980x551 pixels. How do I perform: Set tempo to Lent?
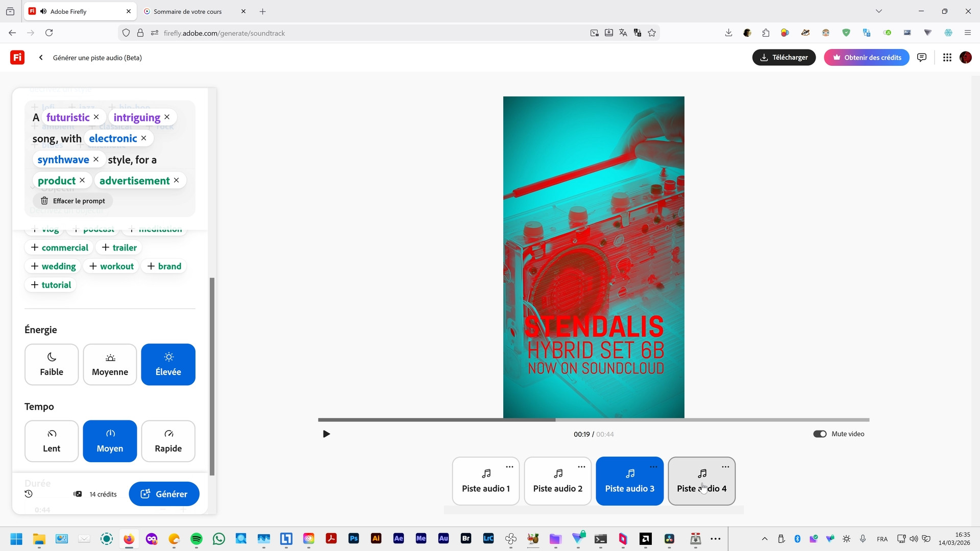(x=52, y=441)
